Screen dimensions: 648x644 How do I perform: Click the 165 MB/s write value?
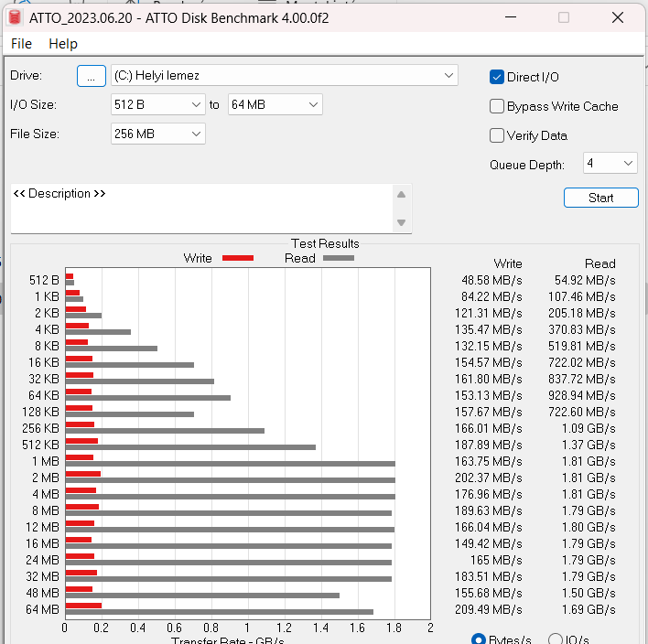click(x=496, y=560)
